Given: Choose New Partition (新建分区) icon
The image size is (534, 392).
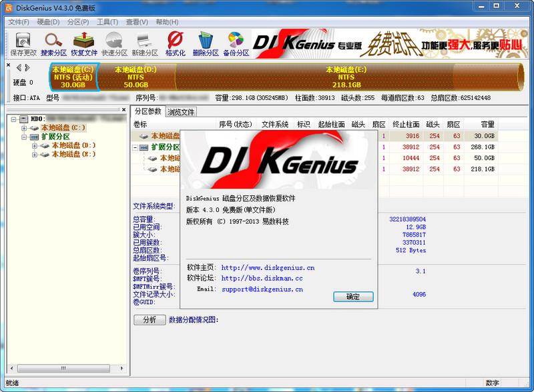Looking at the screenshot, I should tap(145, 44).
